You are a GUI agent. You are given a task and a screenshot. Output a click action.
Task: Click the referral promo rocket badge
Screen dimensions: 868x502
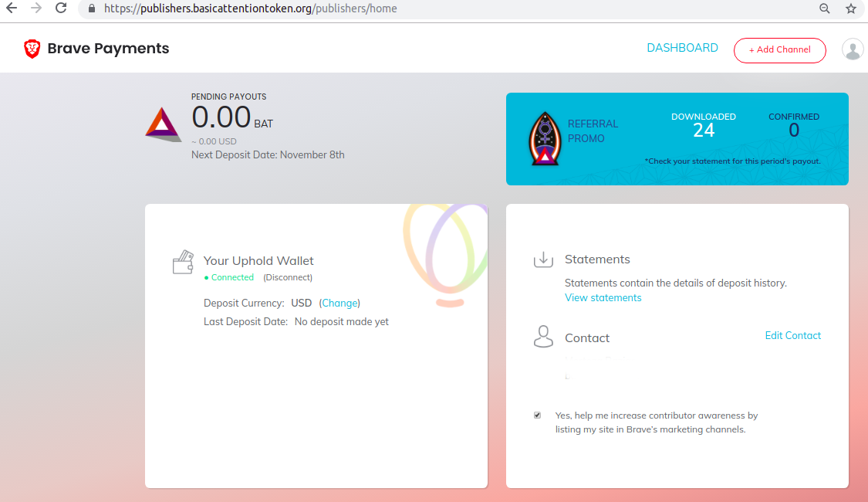pos(545,138)
